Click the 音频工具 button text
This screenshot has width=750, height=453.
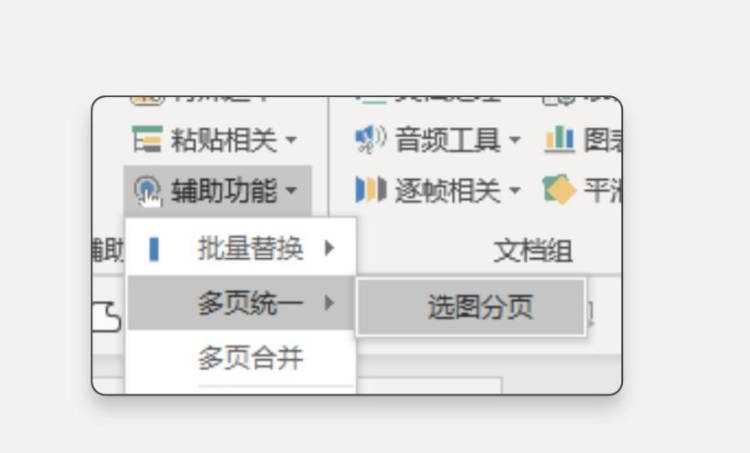click(x=447, y=140)
